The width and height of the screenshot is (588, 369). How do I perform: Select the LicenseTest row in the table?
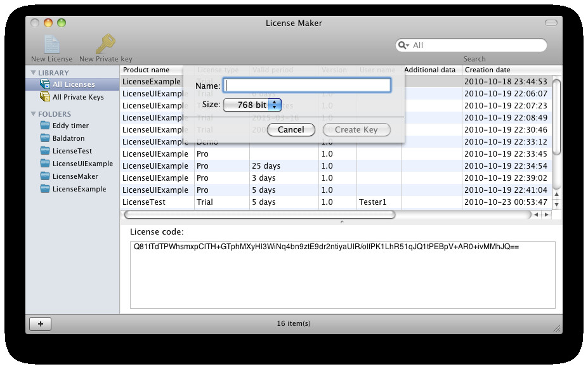(336, 202)
